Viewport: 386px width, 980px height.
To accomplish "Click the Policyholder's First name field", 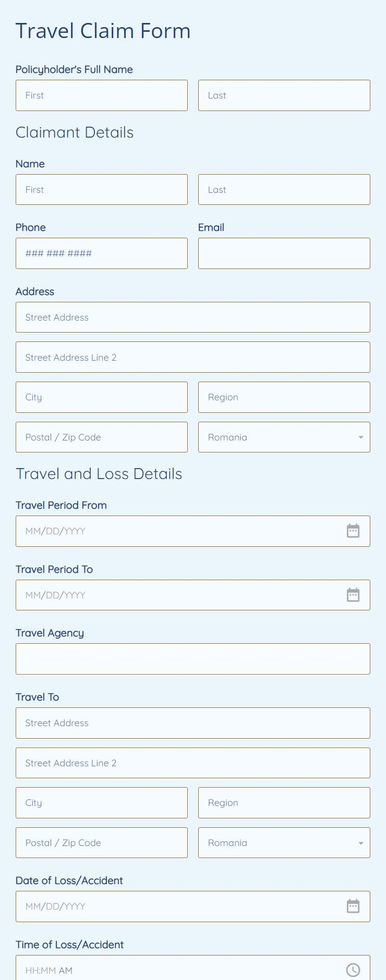I will [x=101, y=95].
